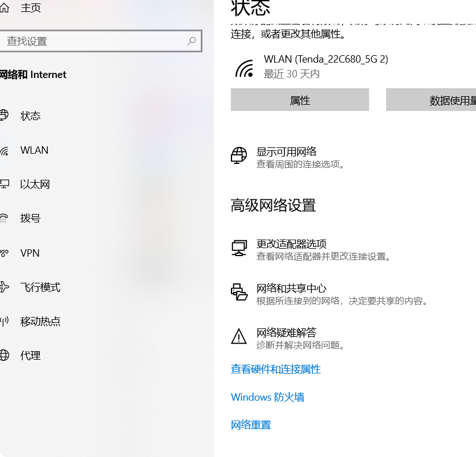Click the globe icon beside 显示可用网络

point(239,155)
